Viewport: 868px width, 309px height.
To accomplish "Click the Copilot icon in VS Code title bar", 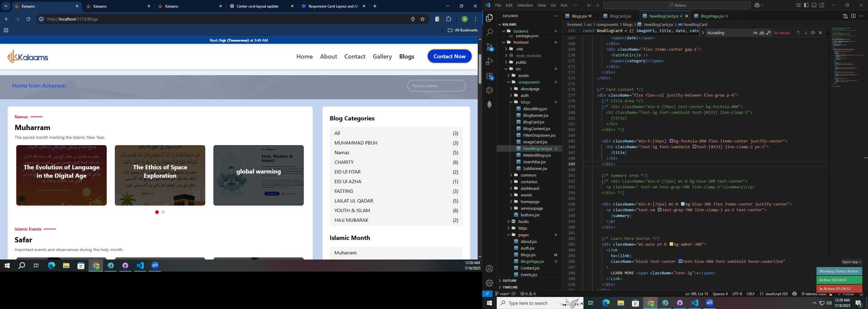I will click(757, 5).
